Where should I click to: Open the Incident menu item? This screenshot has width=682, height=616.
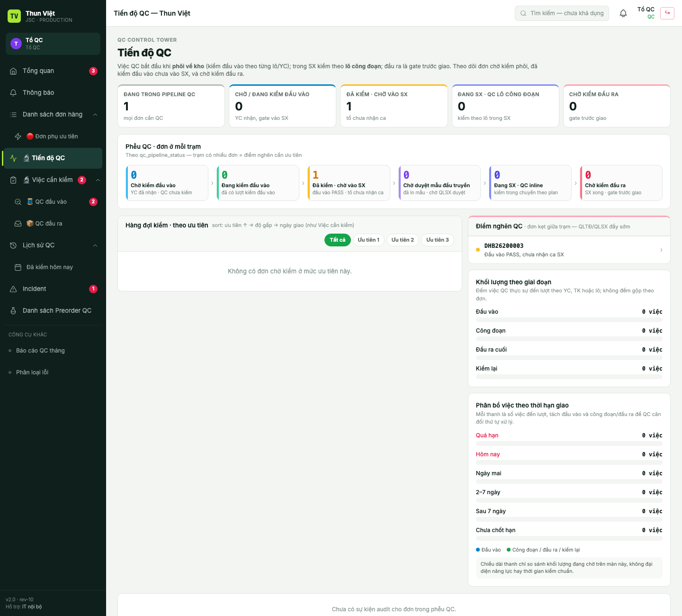pyautogui.click(x=53, y=289)
